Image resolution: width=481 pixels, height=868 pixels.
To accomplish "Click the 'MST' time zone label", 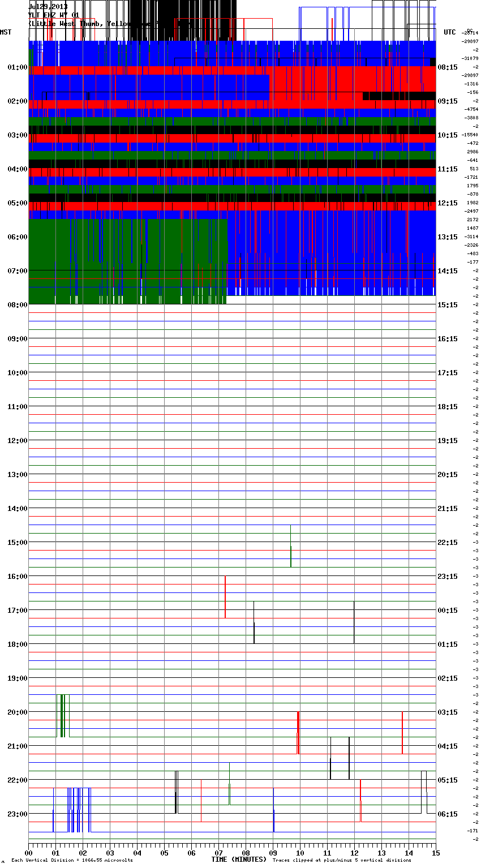I will click(6, 32).
